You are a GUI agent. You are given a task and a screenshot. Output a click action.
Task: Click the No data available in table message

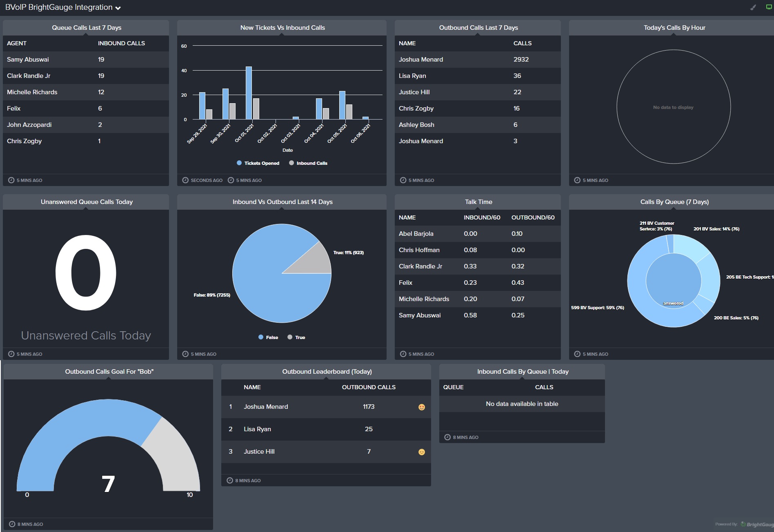[x=522, y=404]
